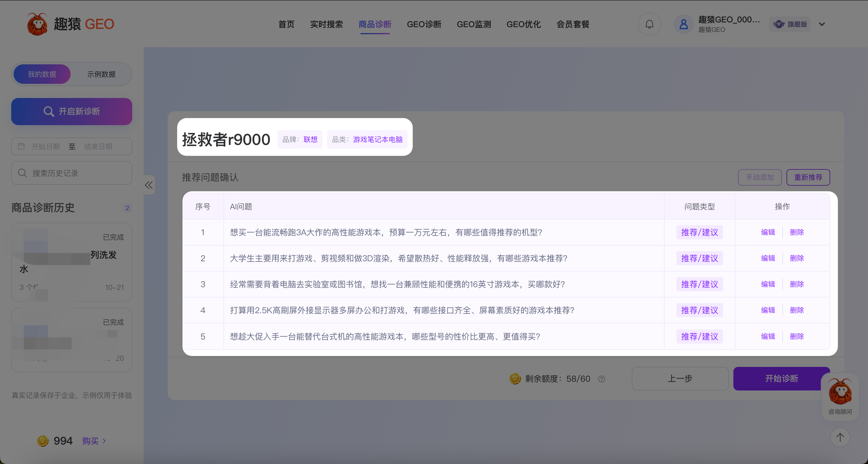Click 结束日期 field
This screenshot has height=464, width=868.
coord(98,146)
